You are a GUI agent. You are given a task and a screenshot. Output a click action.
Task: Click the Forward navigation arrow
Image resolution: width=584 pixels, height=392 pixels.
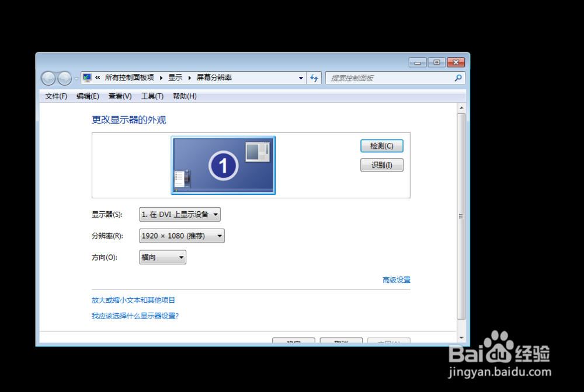click(x=64, y=78)
